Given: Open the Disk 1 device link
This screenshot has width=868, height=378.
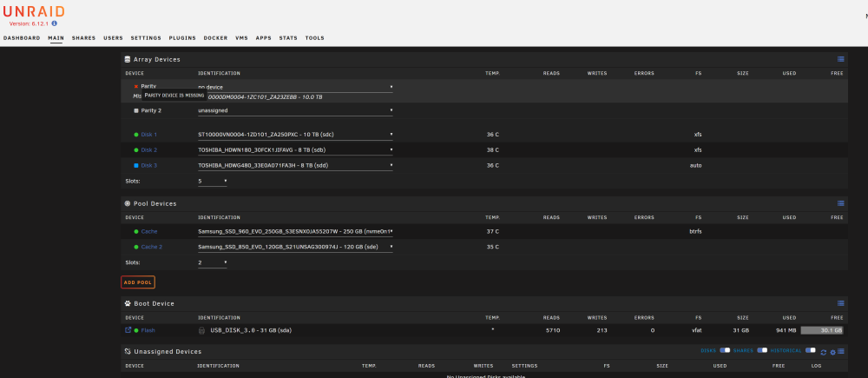Looking at the screenshot, I should 149,135.
